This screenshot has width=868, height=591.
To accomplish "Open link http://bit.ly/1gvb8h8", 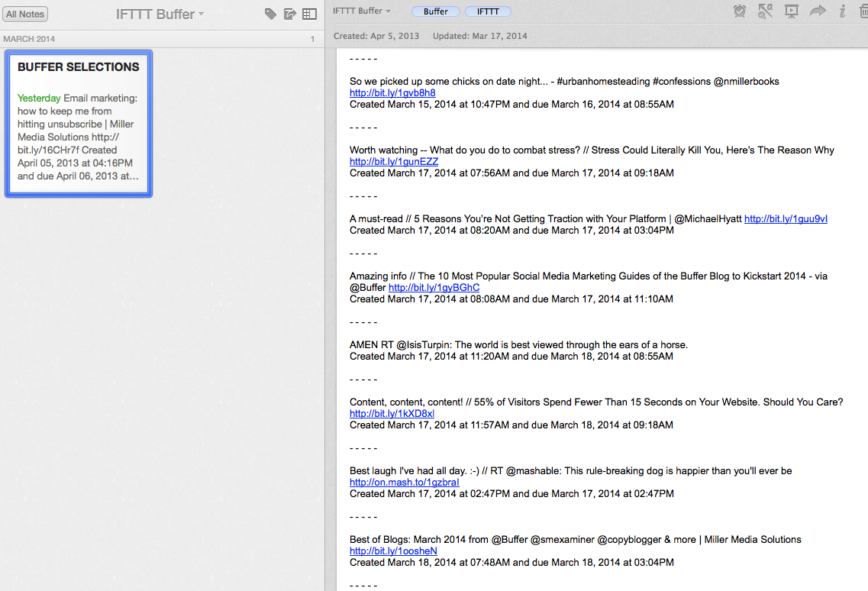I will tap(392, 93).
